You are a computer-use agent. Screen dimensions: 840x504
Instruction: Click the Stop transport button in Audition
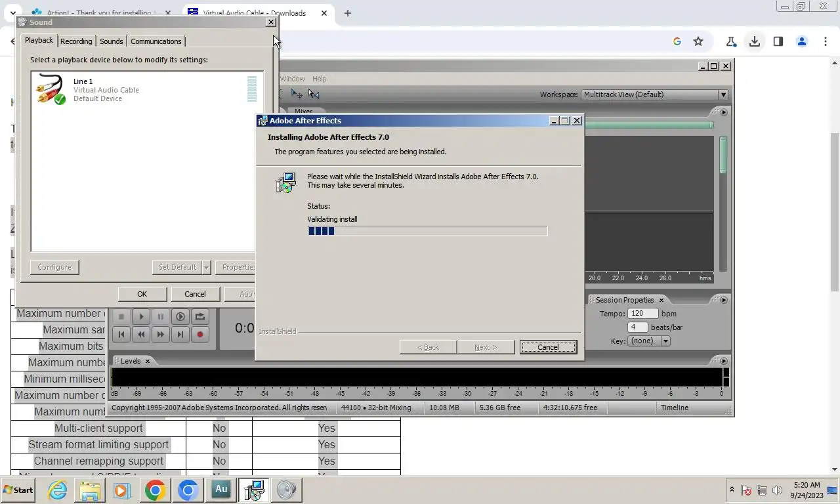coord(121,316)
